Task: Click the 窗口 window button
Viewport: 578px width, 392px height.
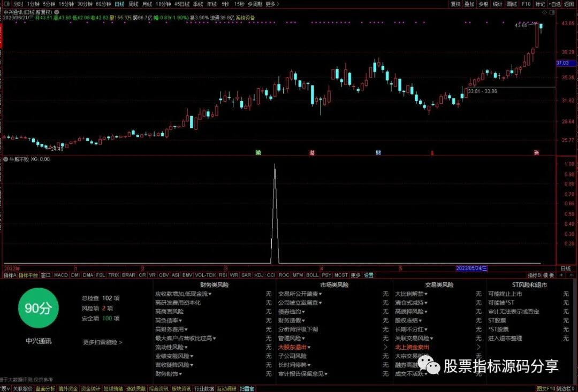Action: (x=45, y=275)
